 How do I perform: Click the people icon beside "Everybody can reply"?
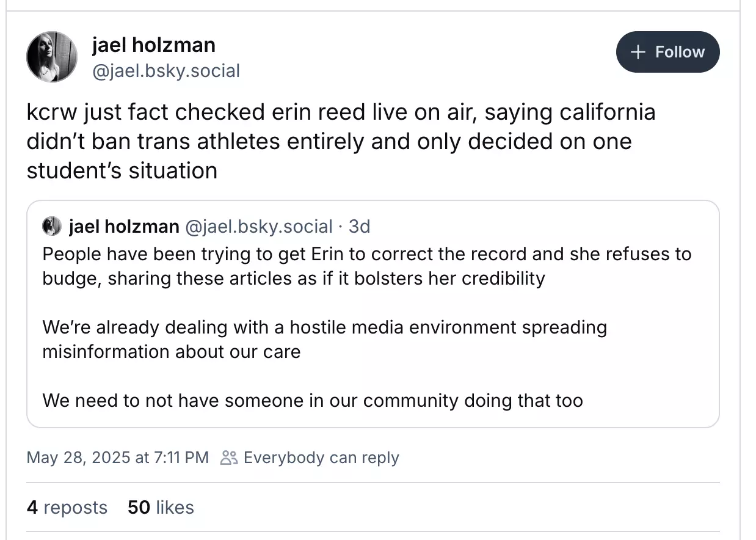(229, 458)
